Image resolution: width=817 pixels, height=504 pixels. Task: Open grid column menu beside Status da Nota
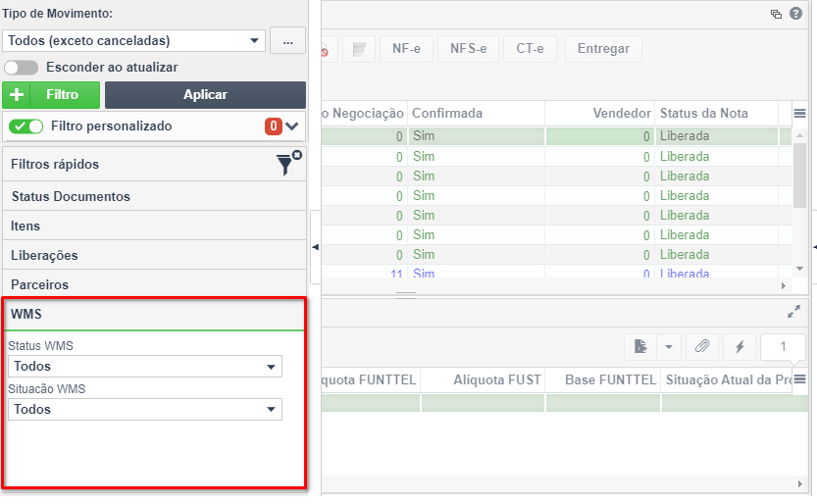click(799, 113)
